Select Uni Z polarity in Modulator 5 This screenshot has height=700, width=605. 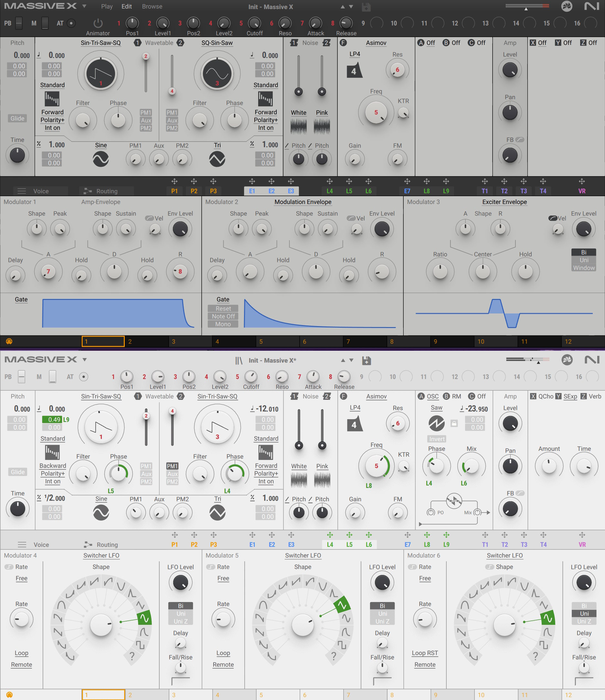click(382, 621)
